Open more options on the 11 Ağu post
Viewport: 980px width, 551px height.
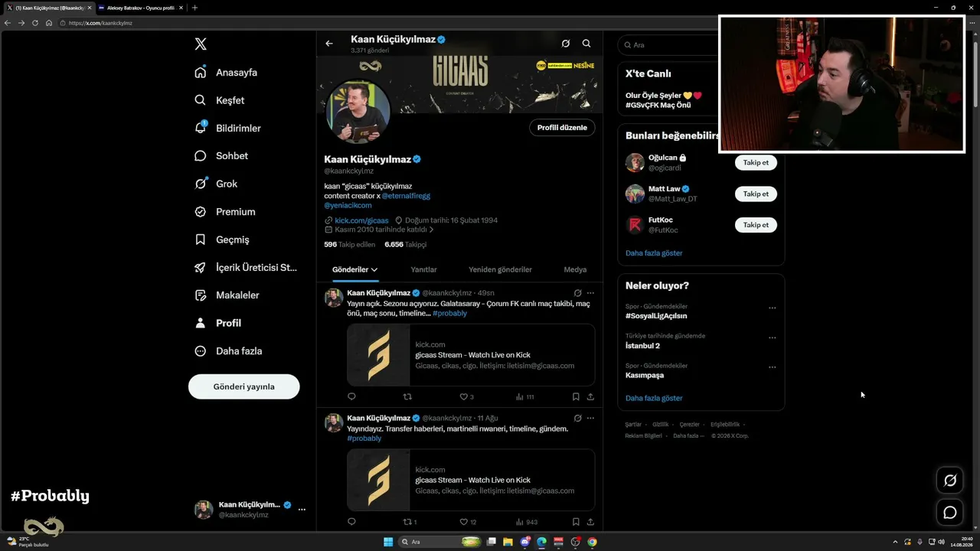[590, 418]
